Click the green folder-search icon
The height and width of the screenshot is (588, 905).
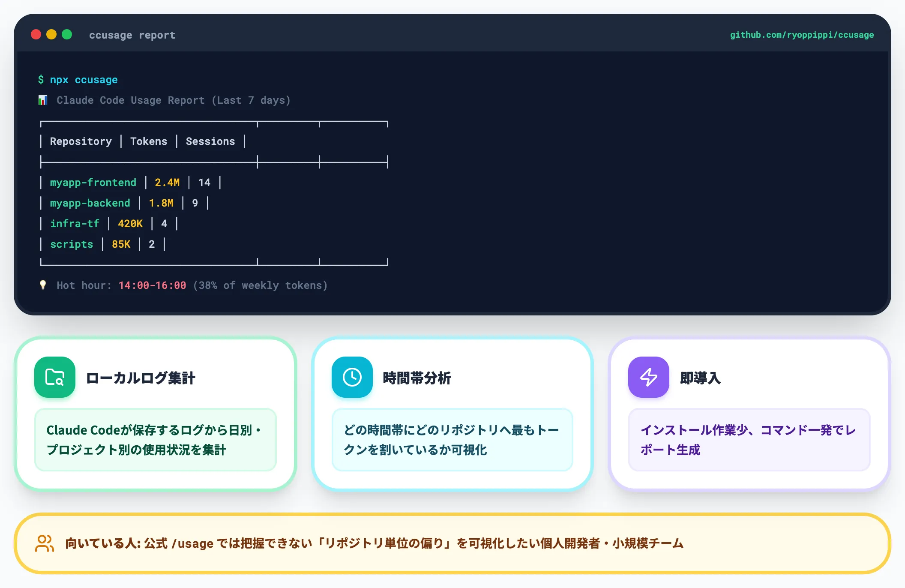pyautogui.click(x=55, y=377)
